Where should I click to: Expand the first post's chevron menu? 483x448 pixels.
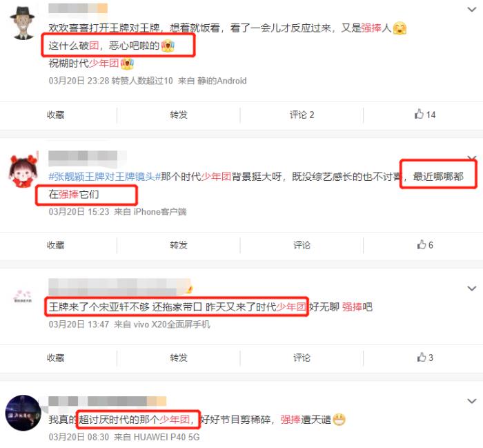pos(471,10)
